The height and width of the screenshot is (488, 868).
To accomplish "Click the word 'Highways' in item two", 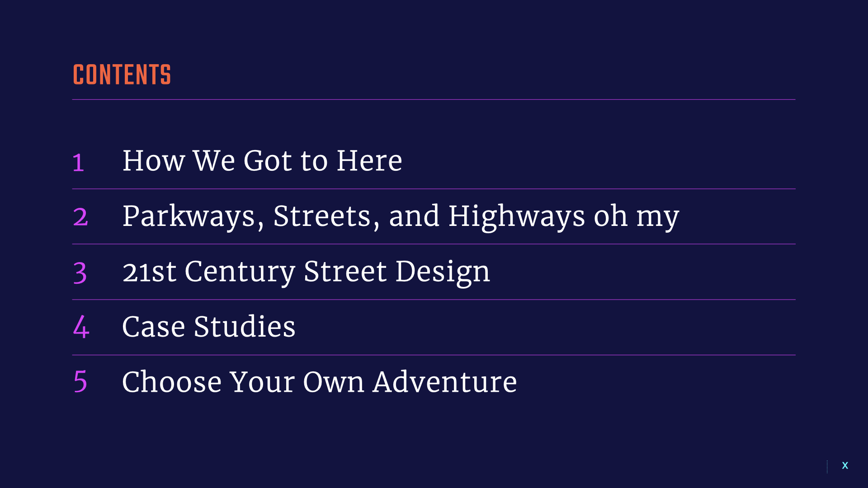I will (516, 216).
